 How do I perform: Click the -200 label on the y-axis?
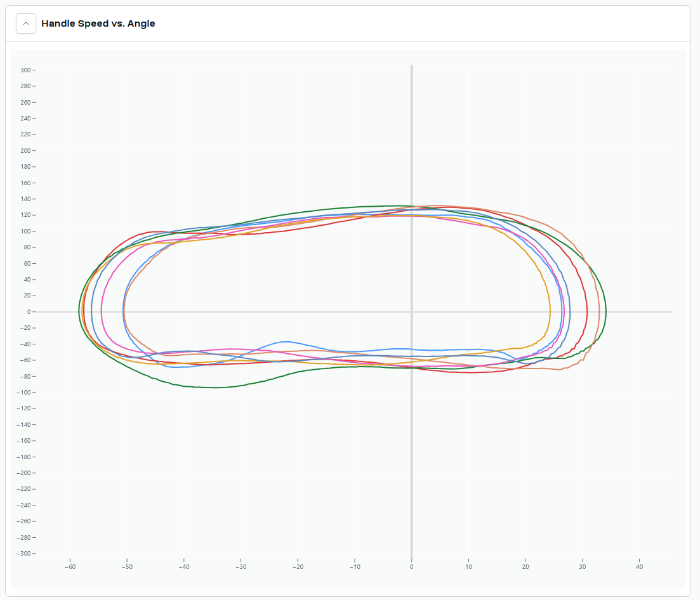23,473
